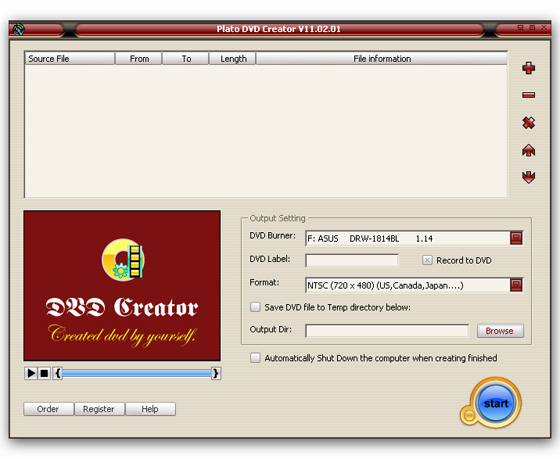This screenshot has height=459, width=560.
Task: Click the Browse button
Action: point(500,331)
